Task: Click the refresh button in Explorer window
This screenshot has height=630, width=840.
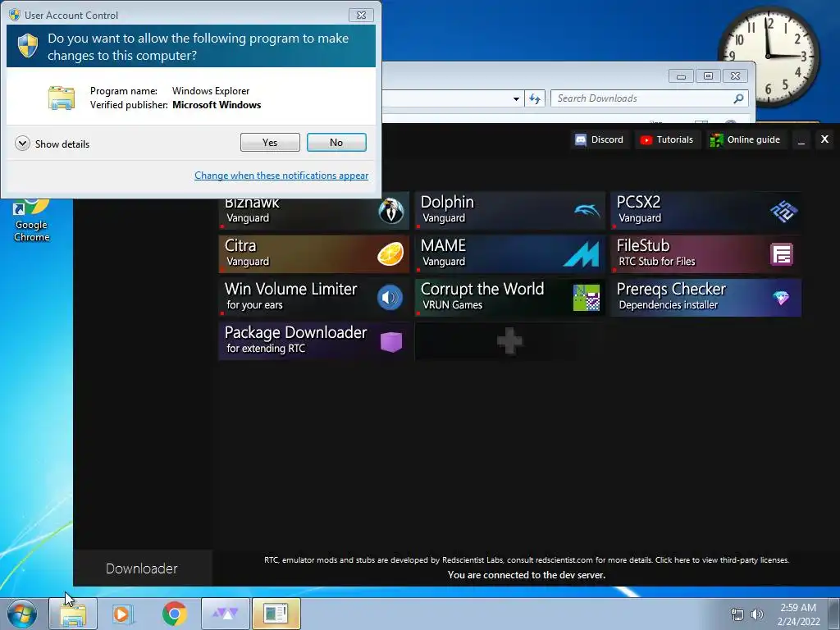Action: [x=535, y=98]
